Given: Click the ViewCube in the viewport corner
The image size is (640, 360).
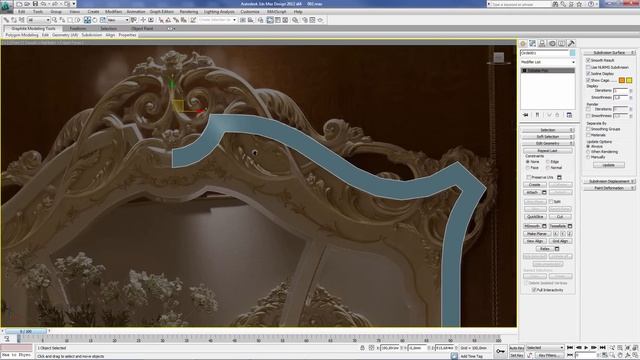Looking at the screenshot, I should pyautogui.click(x=498, y=58).
